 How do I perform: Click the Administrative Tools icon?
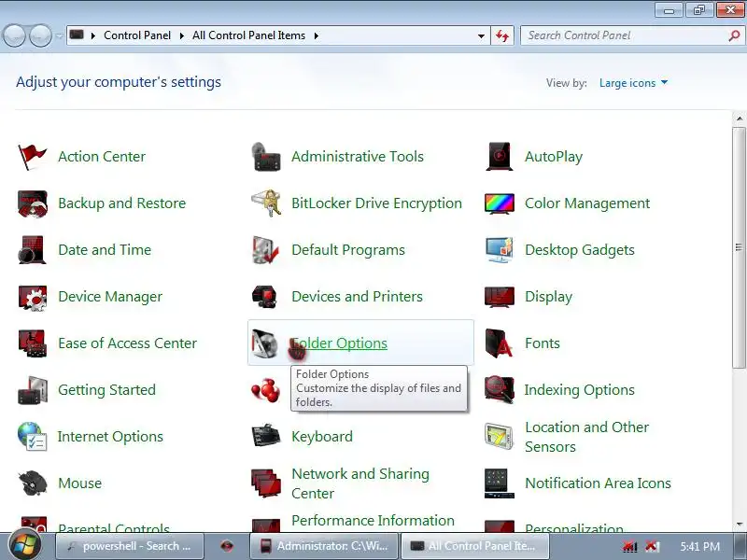[x=266, y=157]
